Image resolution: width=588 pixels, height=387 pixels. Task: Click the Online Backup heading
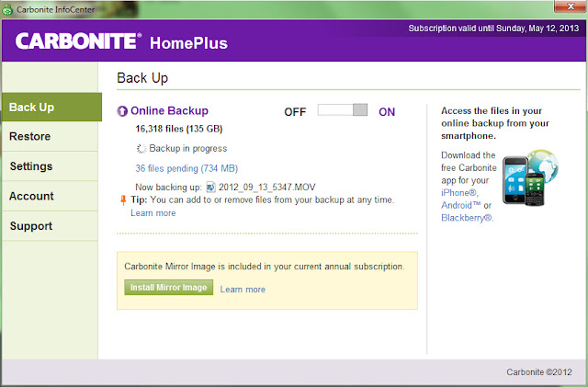(x=169, y=110)
